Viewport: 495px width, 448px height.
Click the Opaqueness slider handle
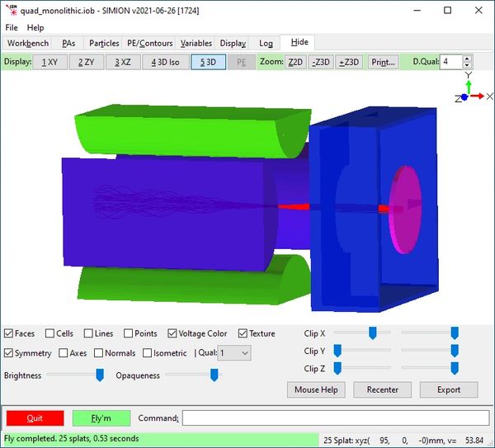click(x=214, y=375)
